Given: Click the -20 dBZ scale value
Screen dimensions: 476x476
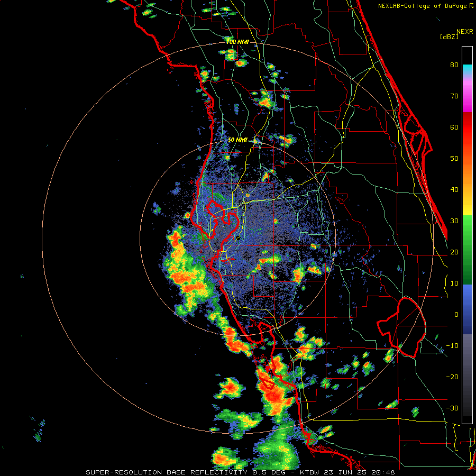Looking at the screenshot, I should click(452, 377).
